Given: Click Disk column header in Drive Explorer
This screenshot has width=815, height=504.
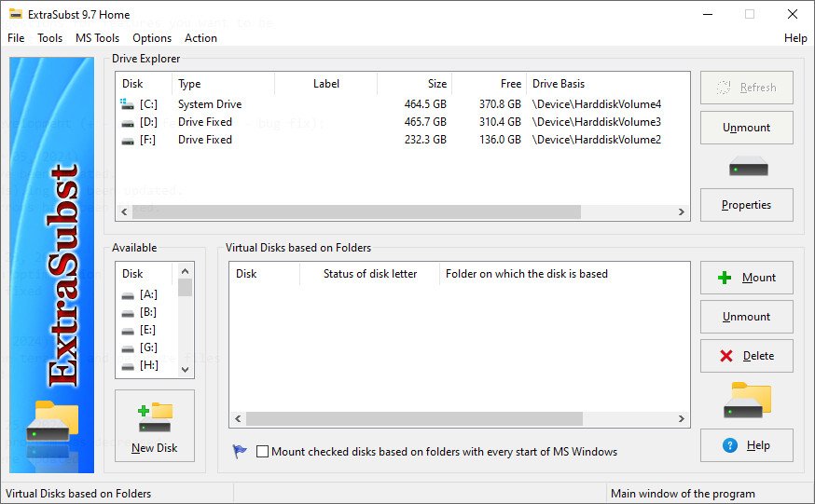Looking at the screenshot, I should click(144, 84).
